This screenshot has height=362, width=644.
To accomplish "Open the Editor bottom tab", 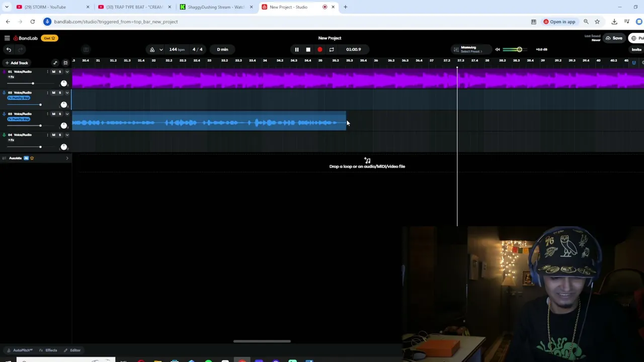I will point(72,350).
